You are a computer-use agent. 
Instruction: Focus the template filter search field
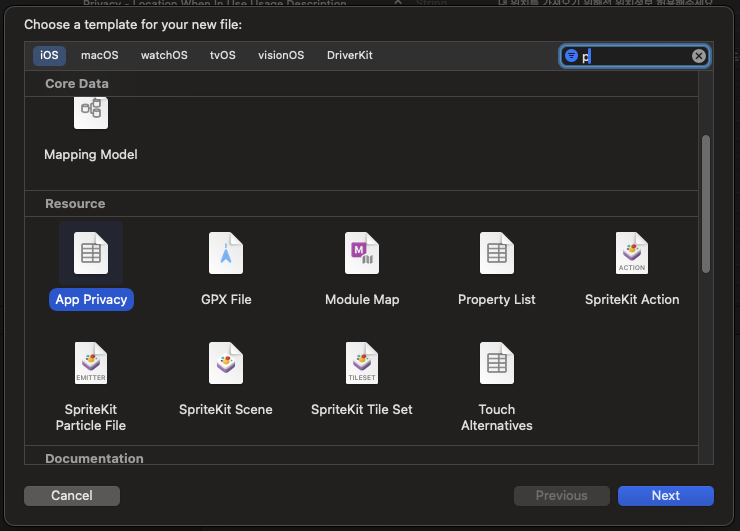[635, 56]
